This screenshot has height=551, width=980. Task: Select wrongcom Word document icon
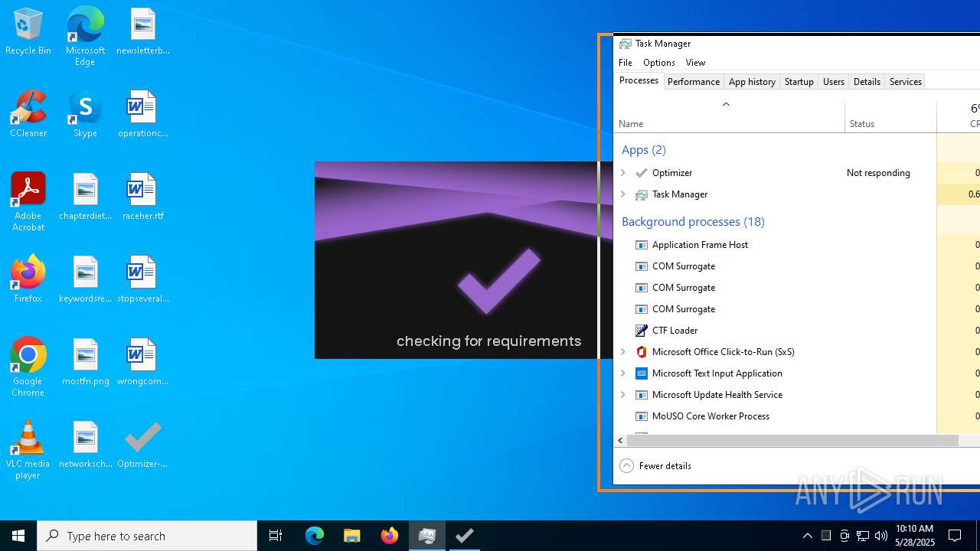[142, 363]
